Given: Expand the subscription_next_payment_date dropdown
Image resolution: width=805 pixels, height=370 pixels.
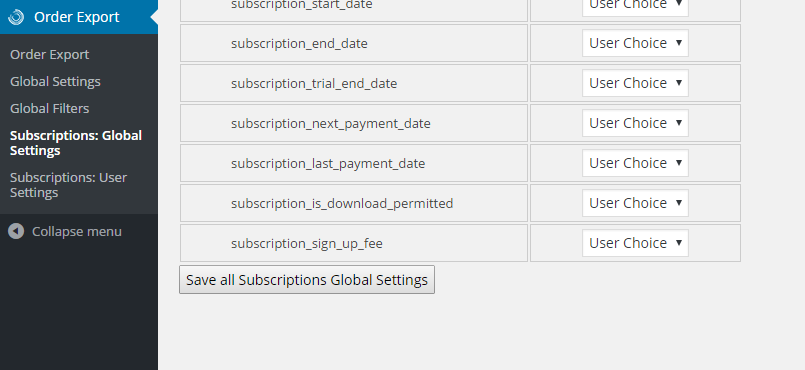Looking at the screenshot, I should 635,123.
